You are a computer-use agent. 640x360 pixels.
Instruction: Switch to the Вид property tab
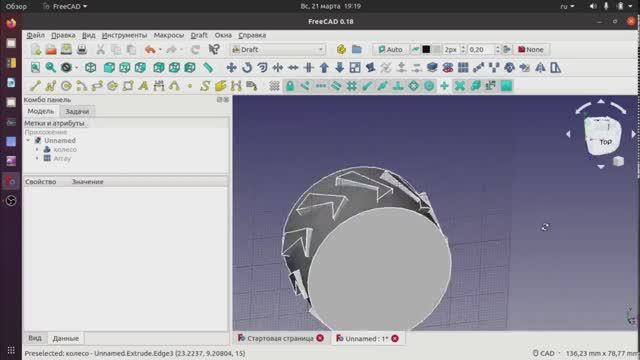35,338
